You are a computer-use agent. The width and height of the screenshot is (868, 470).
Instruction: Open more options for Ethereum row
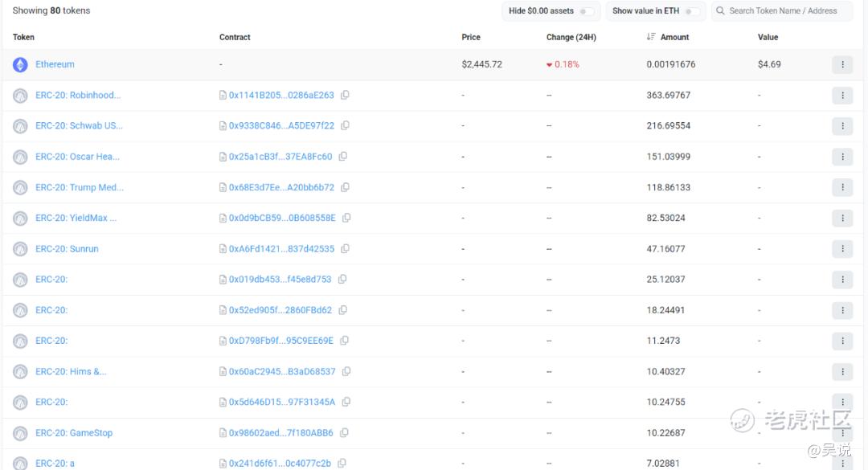[x=842, y=65]
